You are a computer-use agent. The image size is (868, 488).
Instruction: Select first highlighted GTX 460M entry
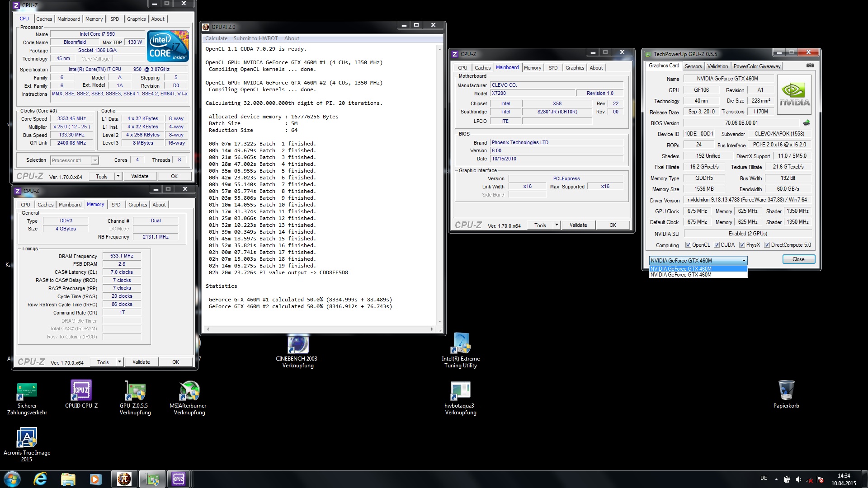(698, 269)
